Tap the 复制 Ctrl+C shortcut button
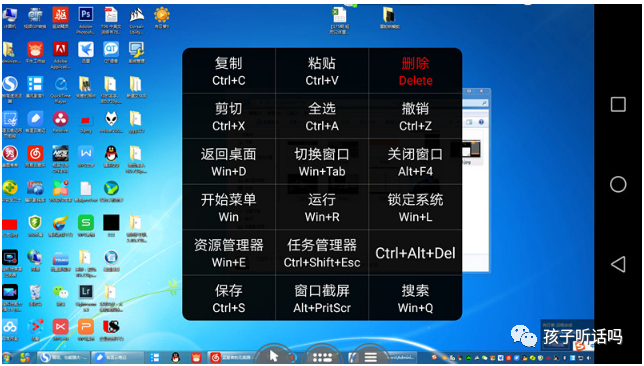Screen dimensions: 644x366 click(229, 71)
